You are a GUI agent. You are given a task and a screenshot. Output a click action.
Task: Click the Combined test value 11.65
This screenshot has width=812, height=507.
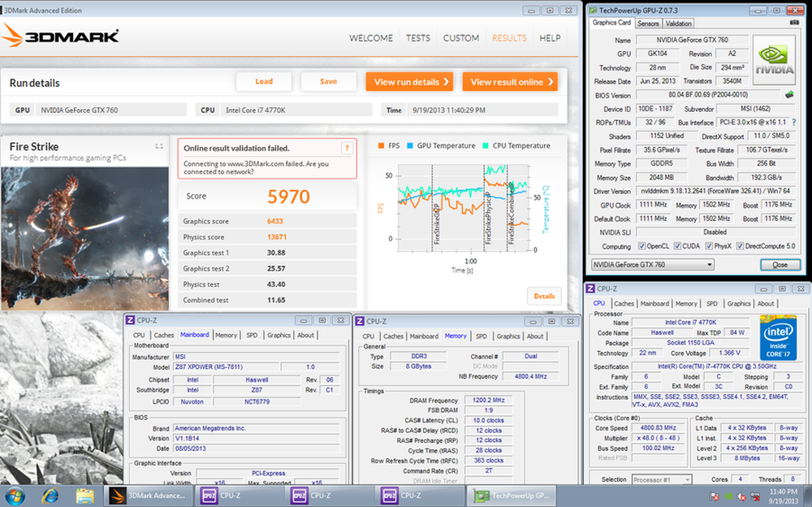[x=276, y=300]
